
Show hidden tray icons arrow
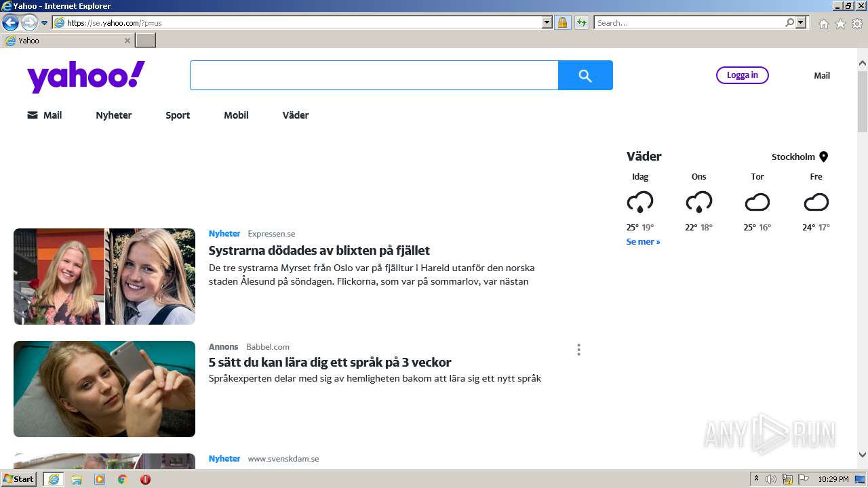[756, 479]
